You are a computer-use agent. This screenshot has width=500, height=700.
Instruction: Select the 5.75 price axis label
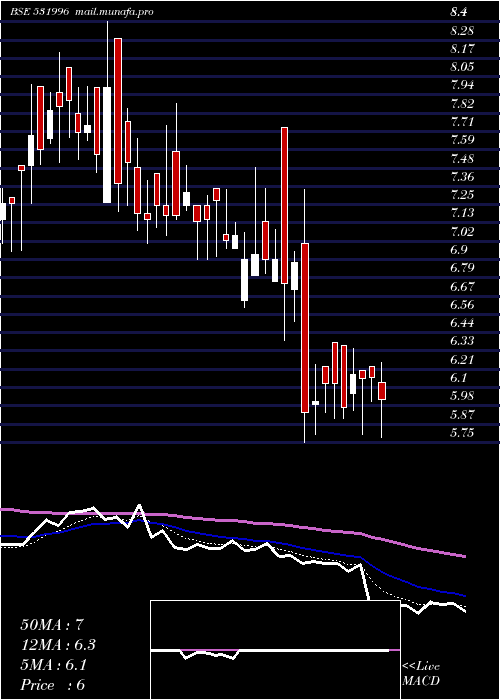pos(462,433)
